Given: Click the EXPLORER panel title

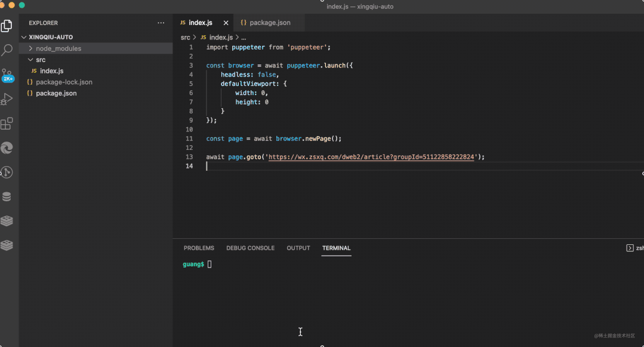Looking at the screenshot, I should click(x=43, y=23).
